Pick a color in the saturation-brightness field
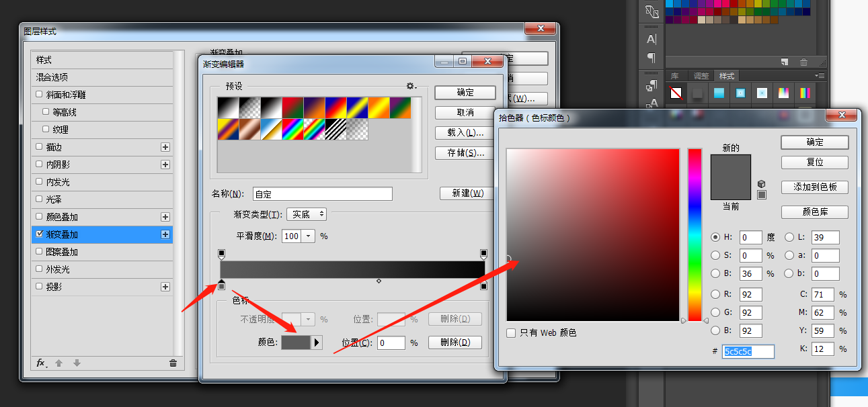868x407 pixels. 593,234
